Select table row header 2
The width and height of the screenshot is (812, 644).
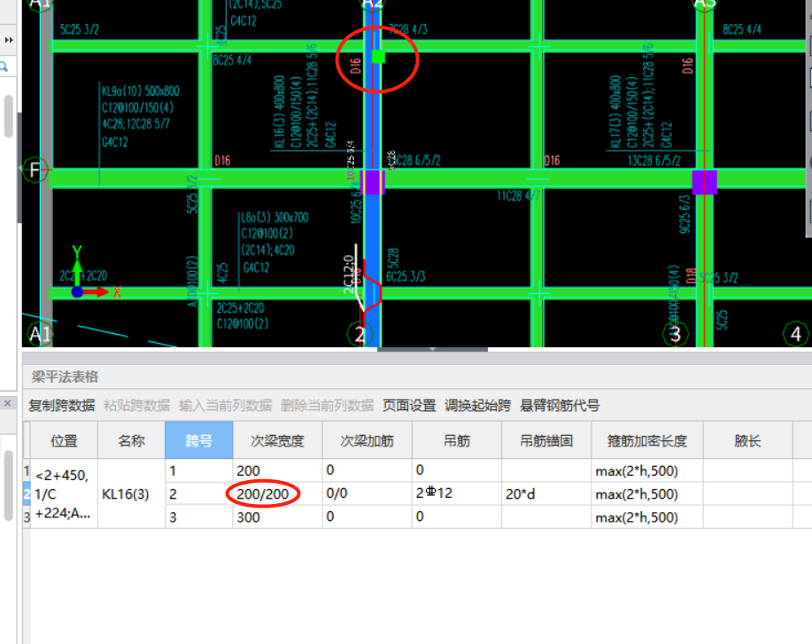27,493
